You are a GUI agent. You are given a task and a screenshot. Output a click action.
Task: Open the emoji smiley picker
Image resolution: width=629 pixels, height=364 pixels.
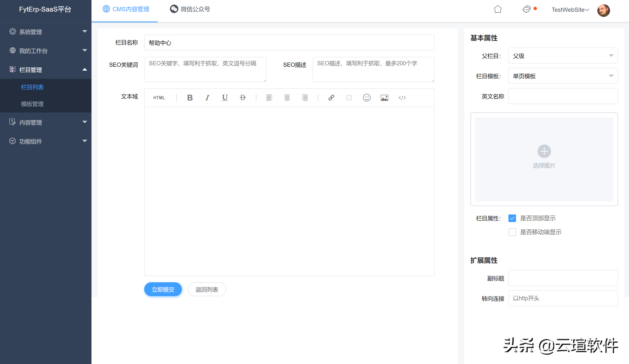367,98
